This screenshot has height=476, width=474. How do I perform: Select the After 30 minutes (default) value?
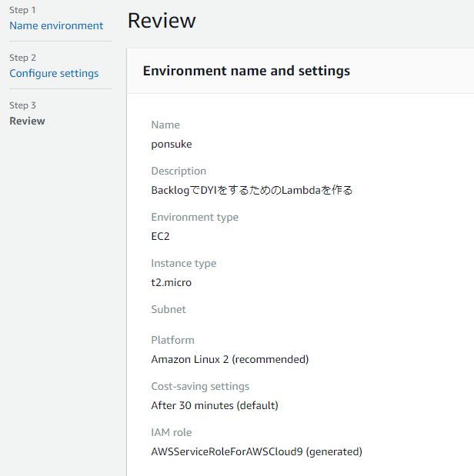[x=215, y=405]
